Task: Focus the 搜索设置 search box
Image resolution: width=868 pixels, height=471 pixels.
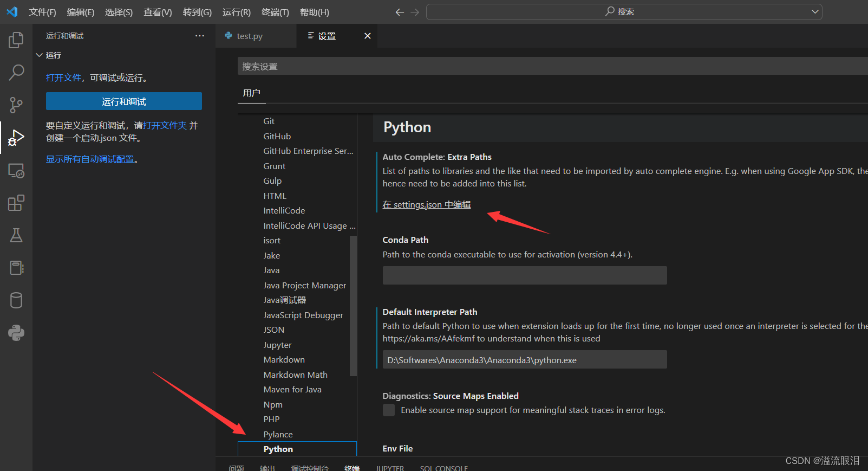Action: [552, 66]
